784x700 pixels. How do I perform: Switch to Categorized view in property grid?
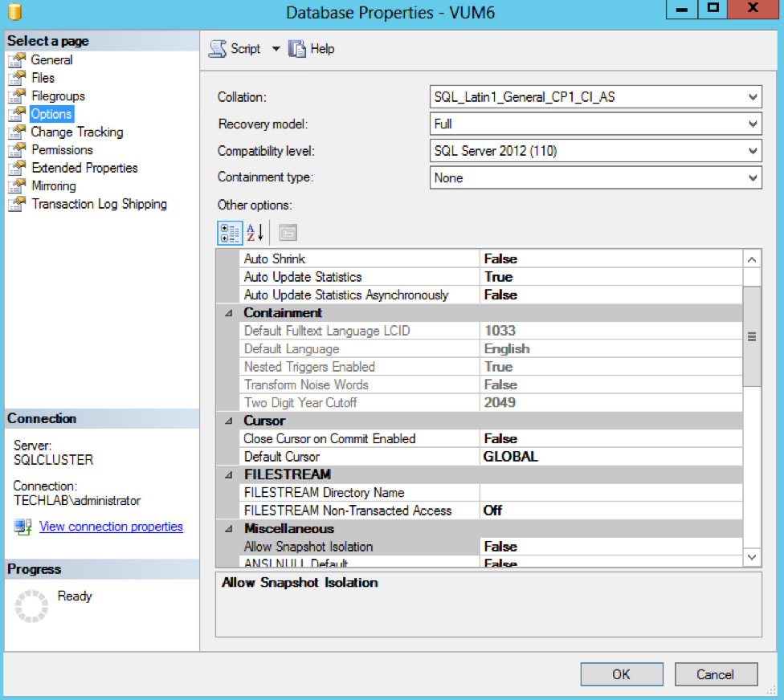(x=230, y=233)
